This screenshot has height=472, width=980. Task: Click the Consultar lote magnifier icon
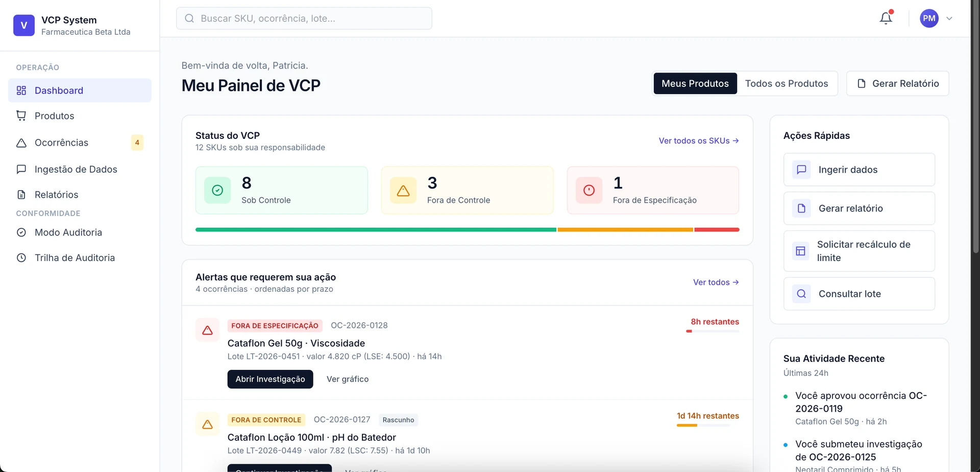(x=801, y=294)
